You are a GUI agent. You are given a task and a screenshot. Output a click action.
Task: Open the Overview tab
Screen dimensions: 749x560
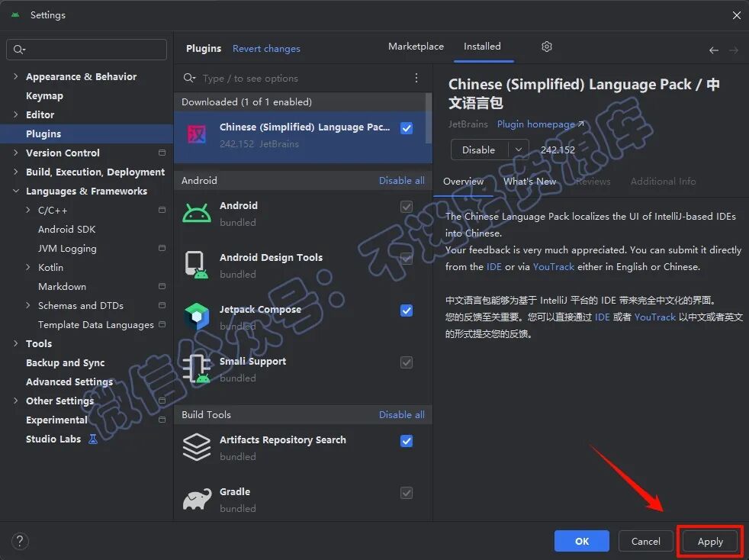pyautogui.click(x=463, y=182)
